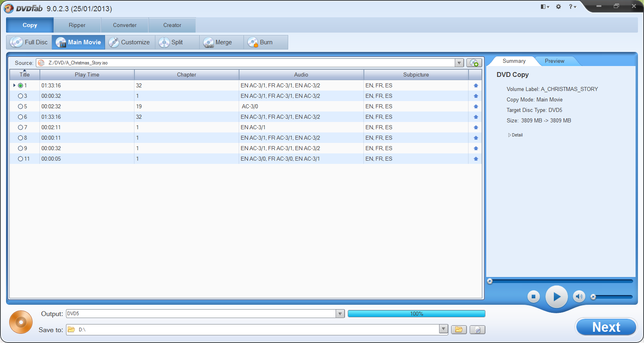
Task: Sort by the Title column header
Action: click(25, 74)
